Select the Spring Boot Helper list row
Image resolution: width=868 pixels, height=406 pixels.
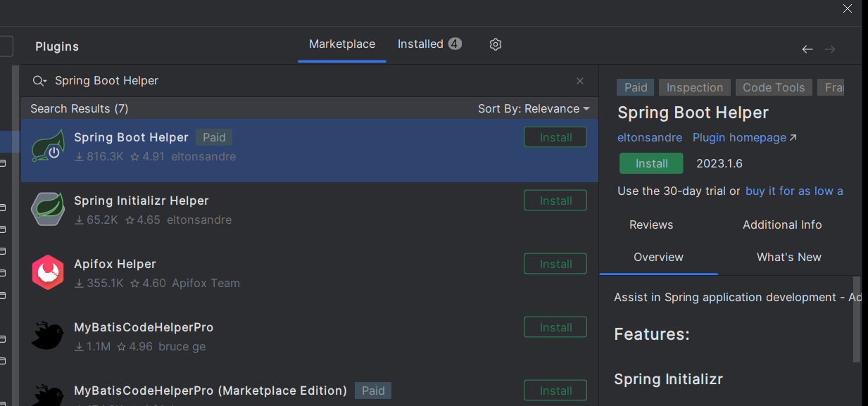point(310,151)
